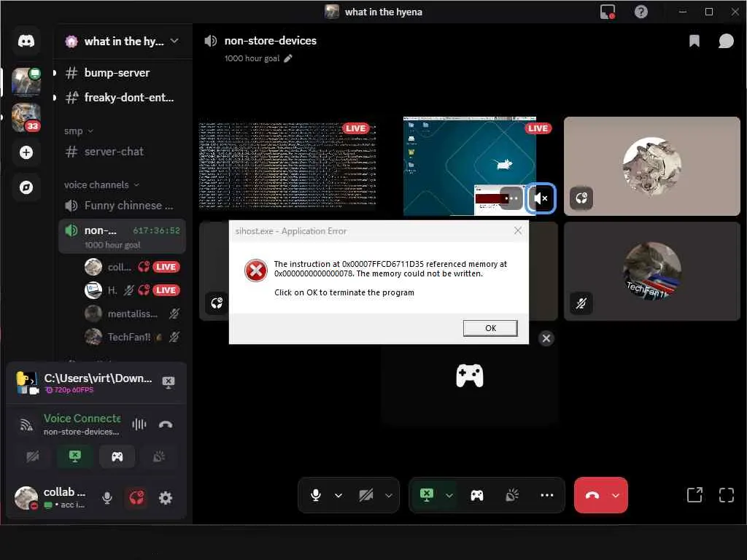747x560 pixels.
Task: Expand screen share options chevron
Action: pos(449,495)
